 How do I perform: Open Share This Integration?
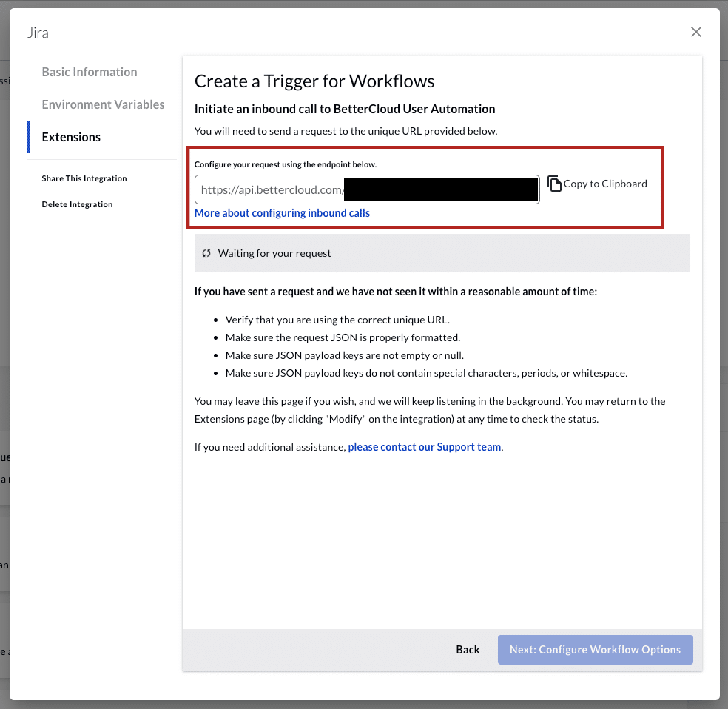point(84,178)
